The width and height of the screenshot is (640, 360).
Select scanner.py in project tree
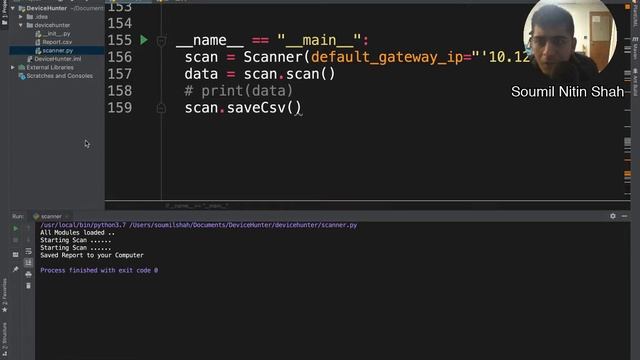[x=58, y=51]
